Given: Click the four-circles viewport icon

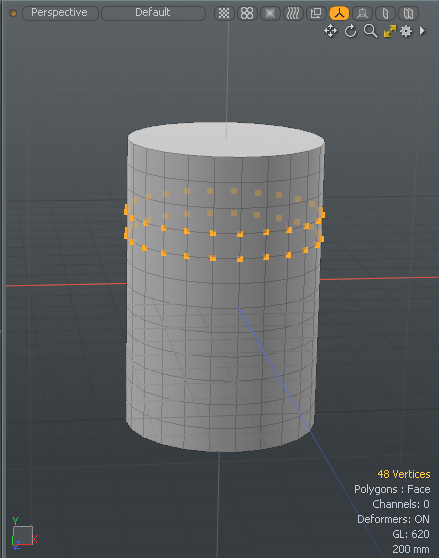Looking at the screenshot, I should tap(247, 13).
